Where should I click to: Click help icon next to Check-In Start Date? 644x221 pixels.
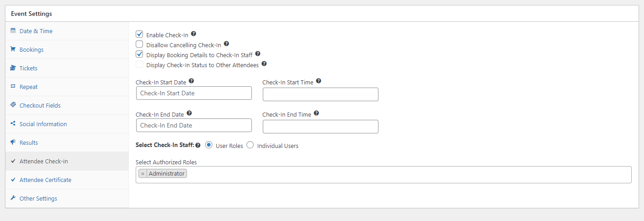[x=191, y=81]
